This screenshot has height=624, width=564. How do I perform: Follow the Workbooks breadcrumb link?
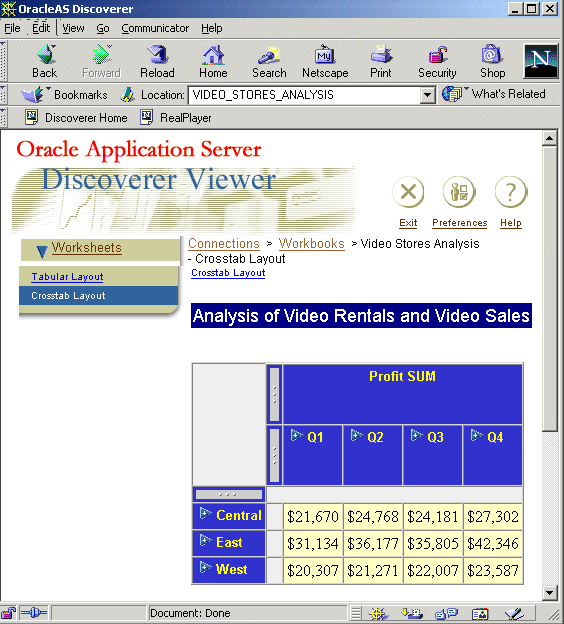click(311, 244)
